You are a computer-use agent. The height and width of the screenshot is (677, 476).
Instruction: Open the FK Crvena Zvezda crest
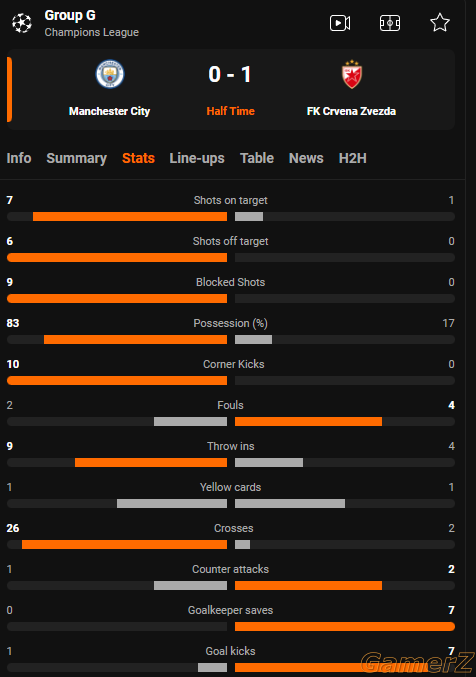352,74
